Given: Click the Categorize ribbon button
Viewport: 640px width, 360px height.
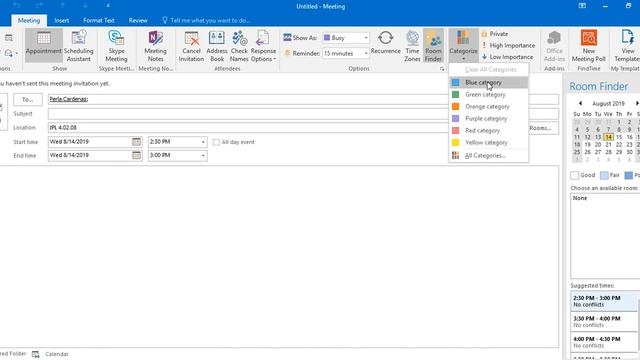Looking at the screenshot, I should (463, 45).
